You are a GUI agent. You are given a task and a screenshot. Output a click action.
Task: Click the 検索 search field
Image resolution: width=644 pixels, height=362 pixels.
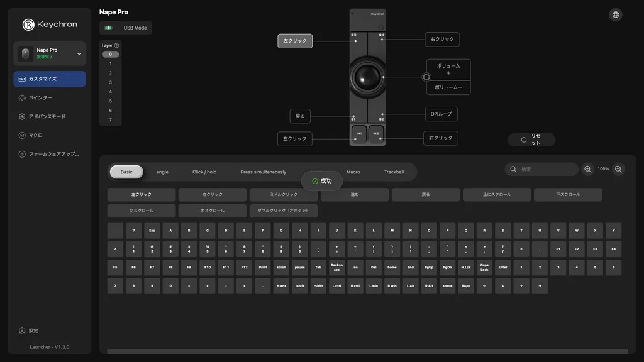[541, 169]
